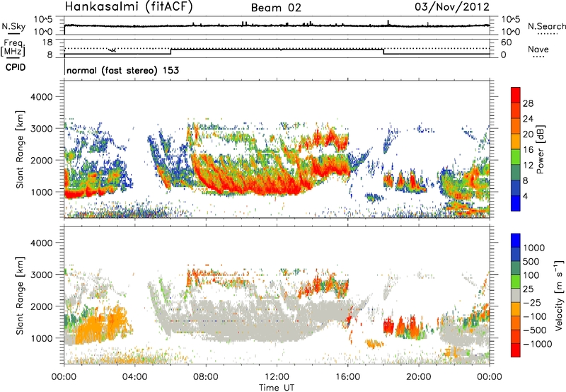Select the CPID row label
The width and height of the screenshot is (566, 392).
tap(16, 67)
